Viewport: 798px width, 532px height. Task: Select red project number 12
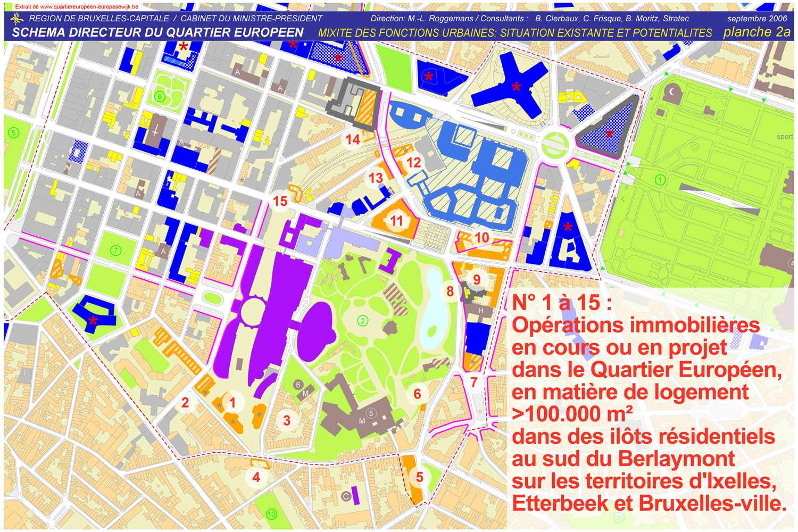click(414, 162)
